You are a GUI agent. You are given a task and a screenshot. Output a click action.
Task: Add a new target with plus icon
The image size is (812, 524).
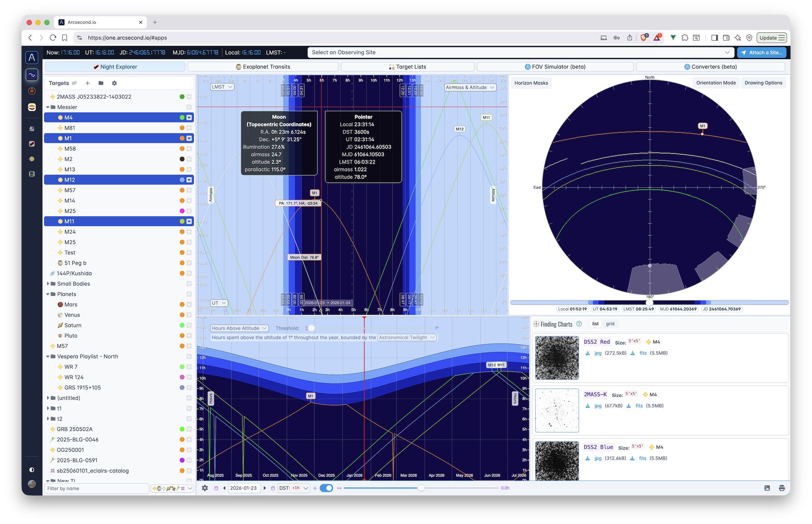click(88, 83)
